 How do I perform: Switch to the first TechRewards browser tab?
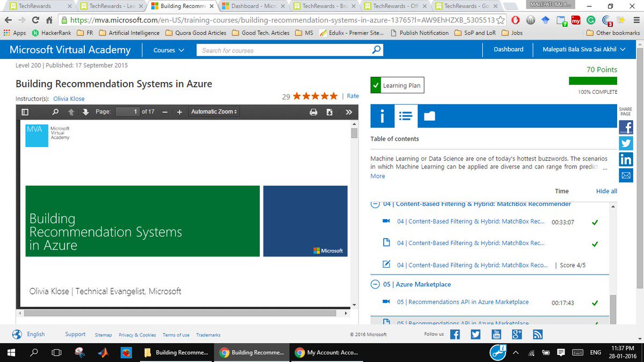pyautogui.click(x=39, y=6)
